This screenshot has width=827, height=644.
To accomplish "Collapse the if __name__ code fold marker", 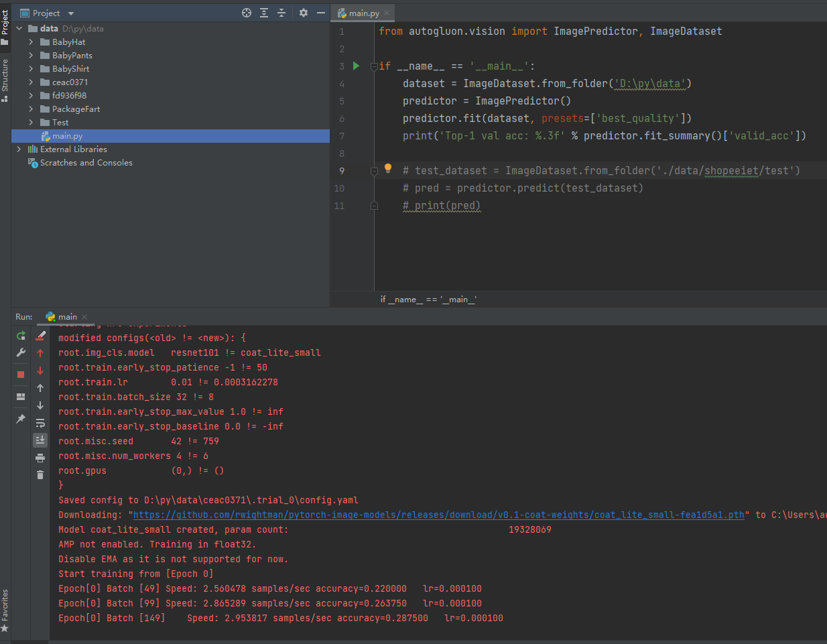I will point(375,66).
